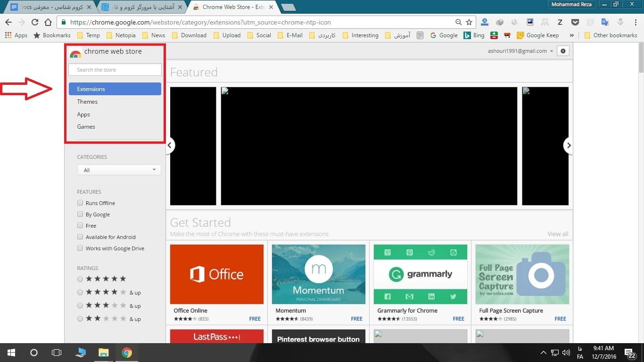The image size is (644, 362).
Task: Click the View all link
Action: (558, 234)
